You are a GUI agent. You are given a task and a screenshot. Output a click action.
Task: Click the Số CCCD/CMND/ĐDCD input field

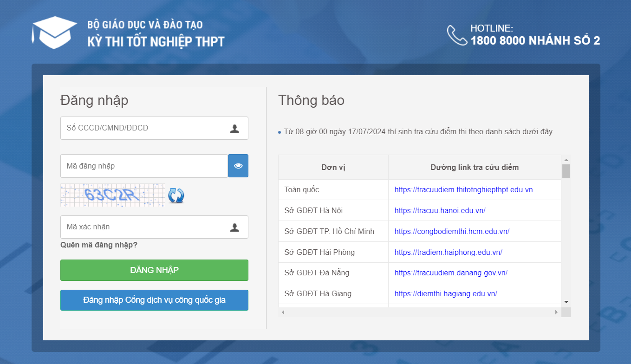click(154, 128)
